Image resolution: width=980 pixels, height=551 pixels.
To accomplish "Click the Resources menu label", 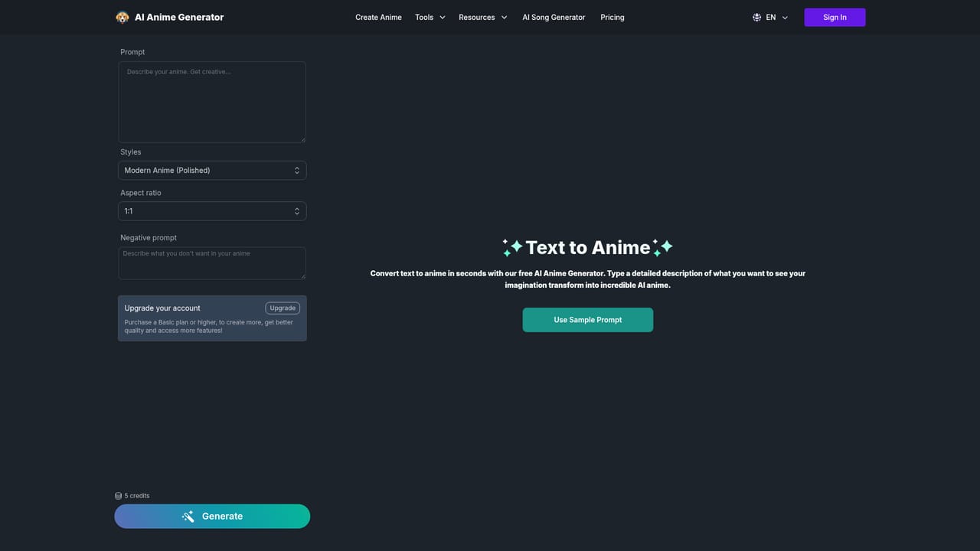I will tap(477, 17).
